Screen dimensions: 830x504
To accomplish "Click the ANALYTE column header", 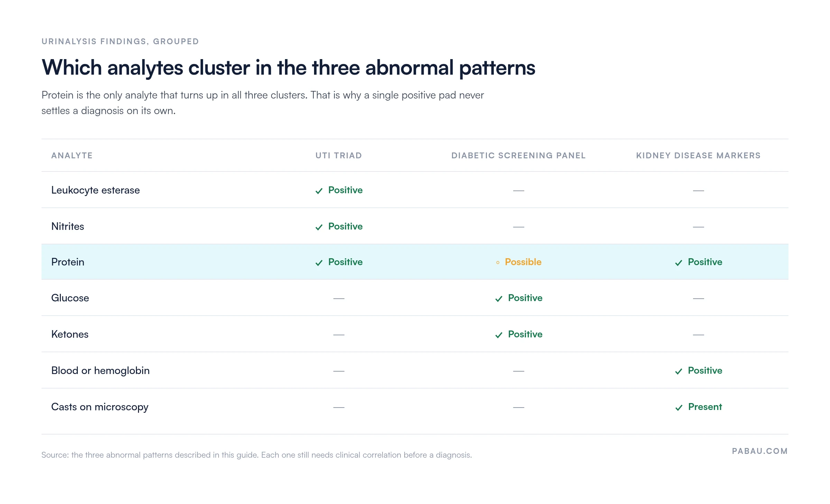I will 72,156.
